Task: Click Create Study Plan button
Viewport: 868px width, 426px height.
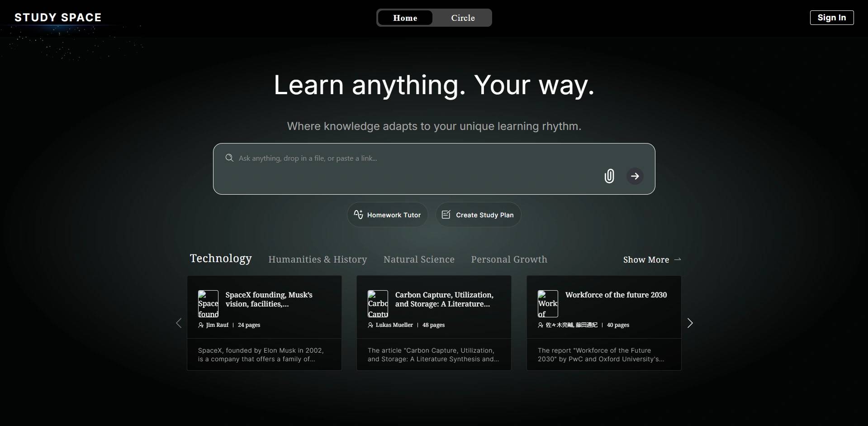Action: coord(478,215)
